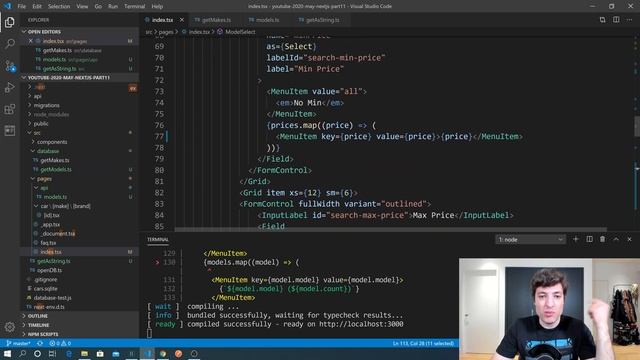Open _document.tsx in the explorer
The image size is (640, 360).
(58, 233)
